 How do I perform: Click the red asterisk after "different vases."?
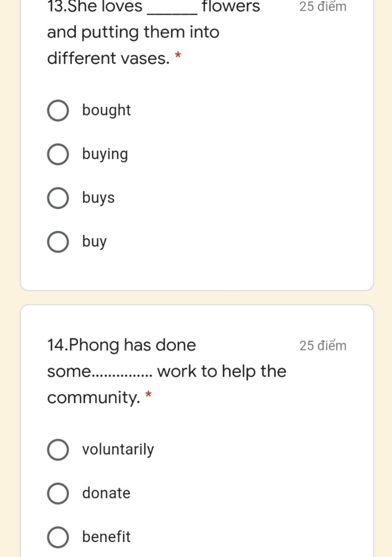178,56
